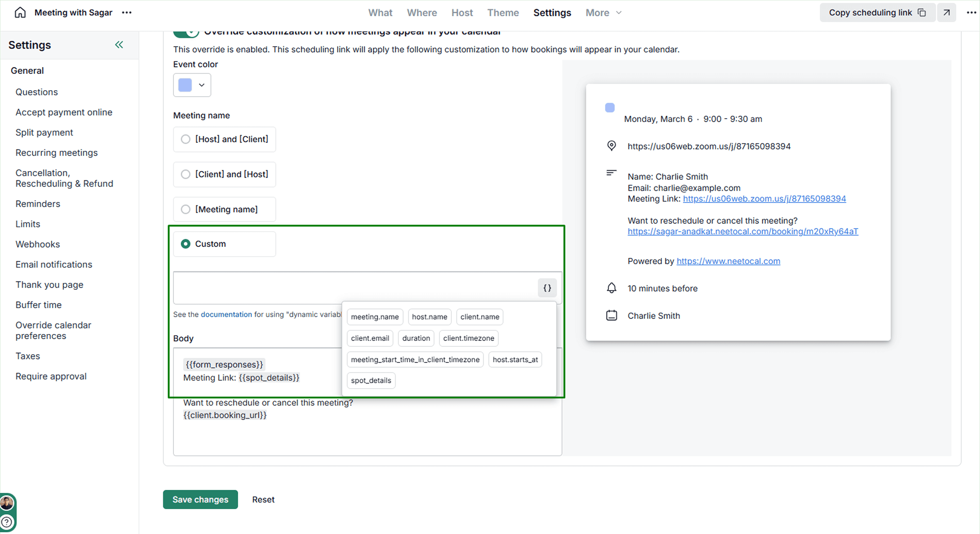The width and height of the screenshot is (980, 534).
Task: Switch to the Theme tab
Action: (503, 13)
